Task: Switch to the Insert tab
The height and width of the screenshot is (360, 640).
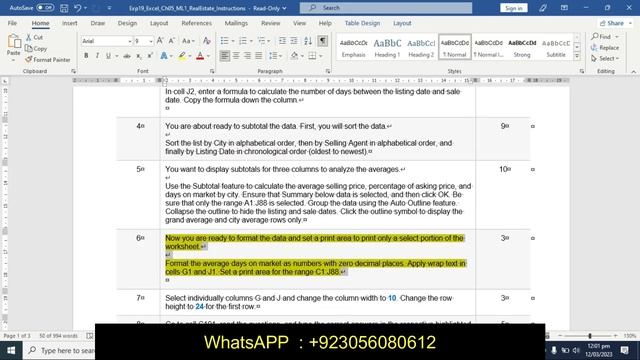Action: [x=69, y=23]
